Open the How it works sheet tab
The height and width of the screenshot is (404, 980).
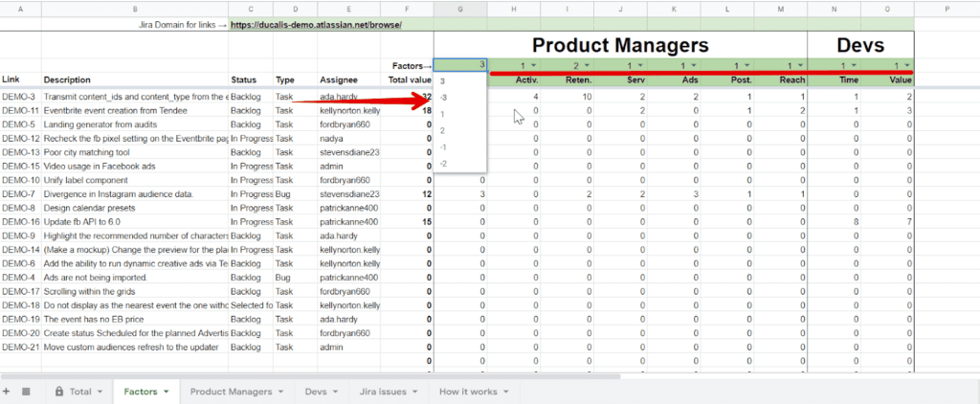pyautogui.click(x=467, y=392)
